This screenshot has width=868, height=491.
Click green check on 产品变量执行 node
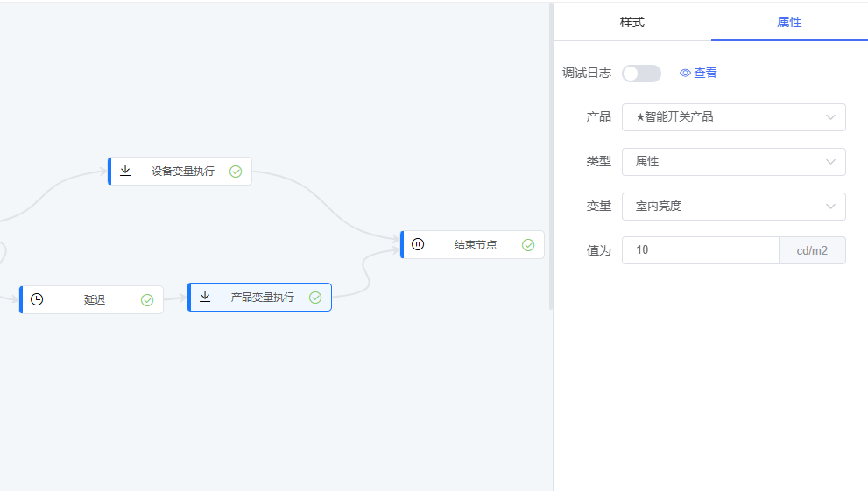315,298
